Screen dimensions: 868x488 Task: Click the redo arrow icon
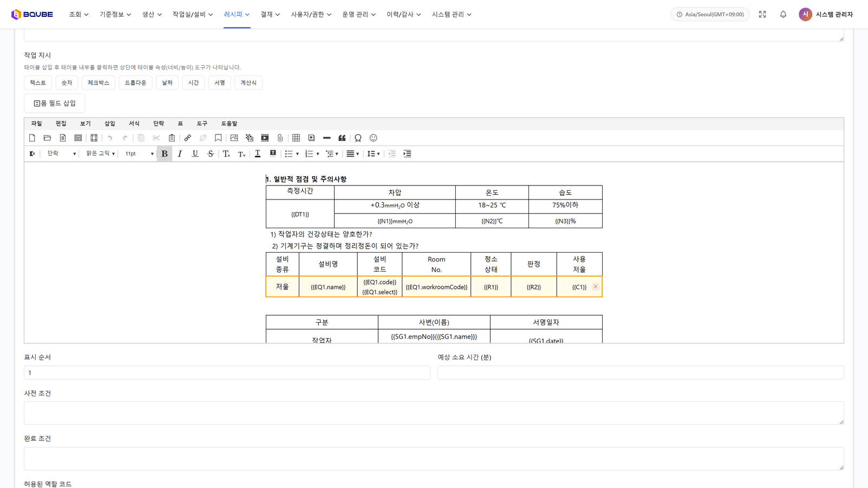(x=125, y=138)
